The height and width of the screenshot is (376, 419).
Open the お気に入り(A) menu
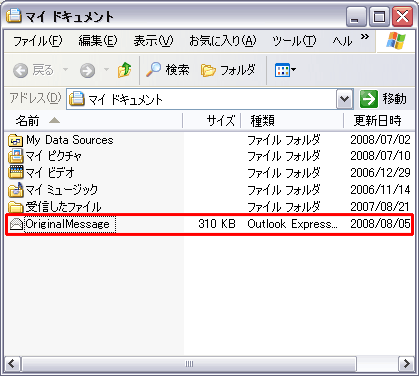pyautogui.click(x=223, y=41)
